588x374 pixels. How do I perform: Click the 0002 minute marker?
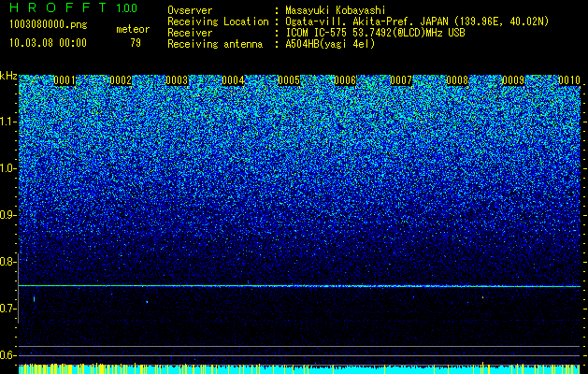pos(121,80)
